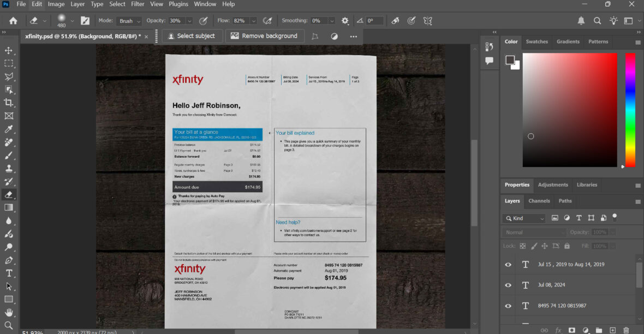
Task: Choose the Eyedropper tool
Action: (x=8, y=129)
